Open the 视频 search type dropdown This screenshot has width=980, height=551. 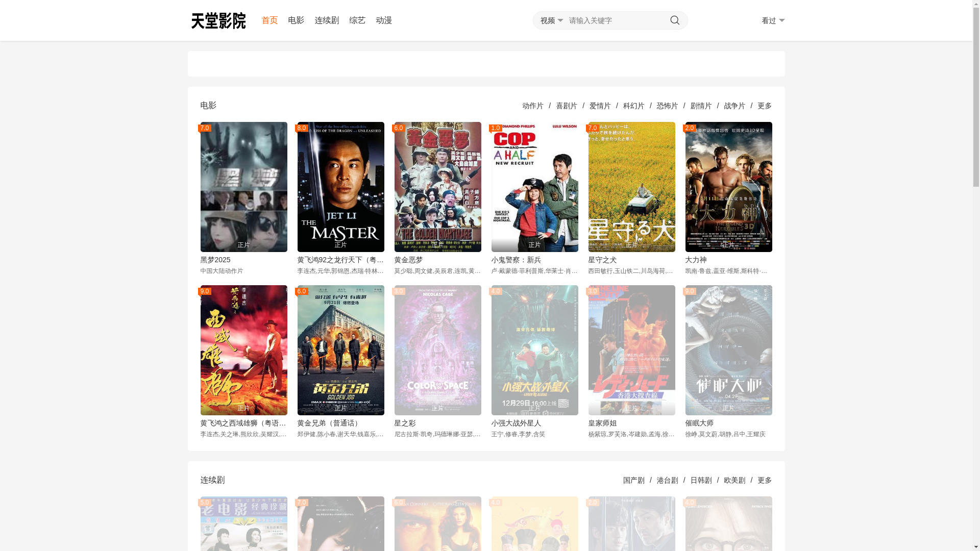point(552,20)
